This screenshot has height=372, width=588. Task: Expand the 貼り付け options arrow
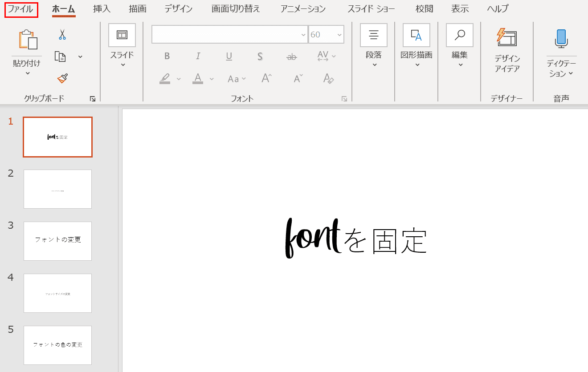(x=28, y=73)
